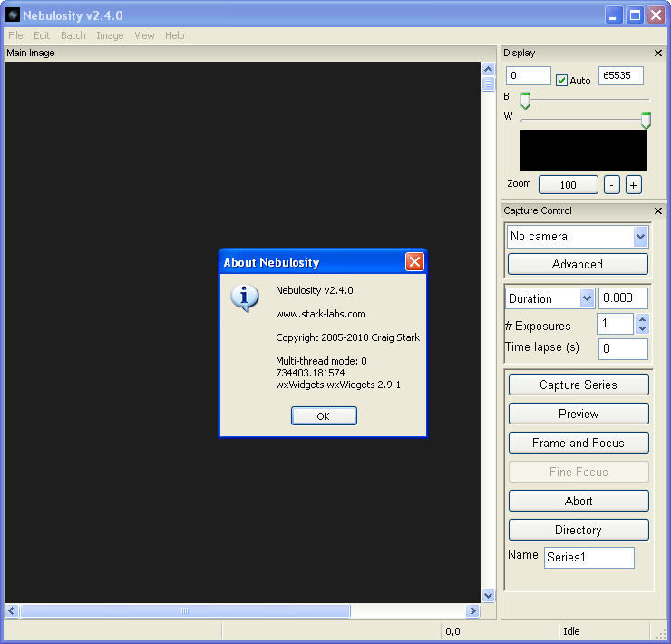This screenshot has height=644, width=671.
Task: Click the histogram display area
Action: [x=583, y=151]
